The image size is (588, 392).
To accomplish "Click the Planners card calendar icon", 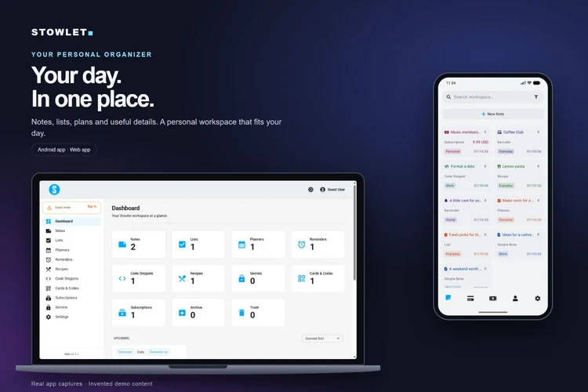I will [242, 245].
